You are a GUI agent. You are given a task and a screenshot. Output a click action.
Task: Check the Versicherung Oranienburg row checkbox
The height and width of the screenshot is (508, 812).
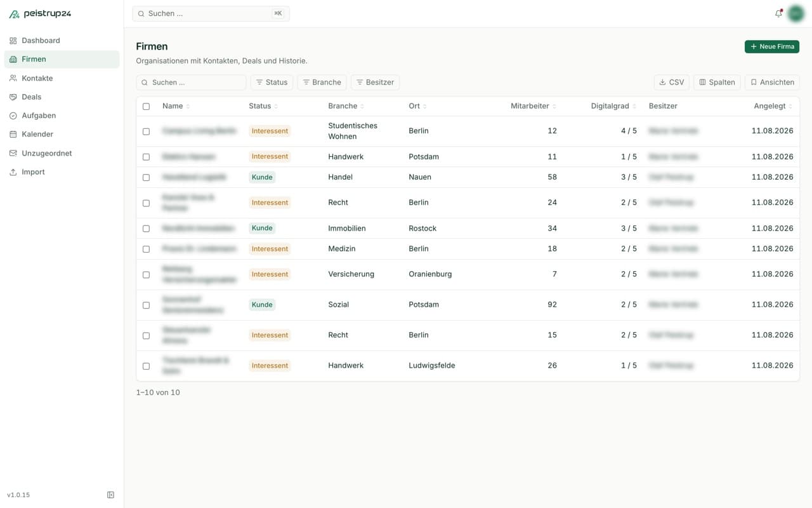(x=146, y=274)
